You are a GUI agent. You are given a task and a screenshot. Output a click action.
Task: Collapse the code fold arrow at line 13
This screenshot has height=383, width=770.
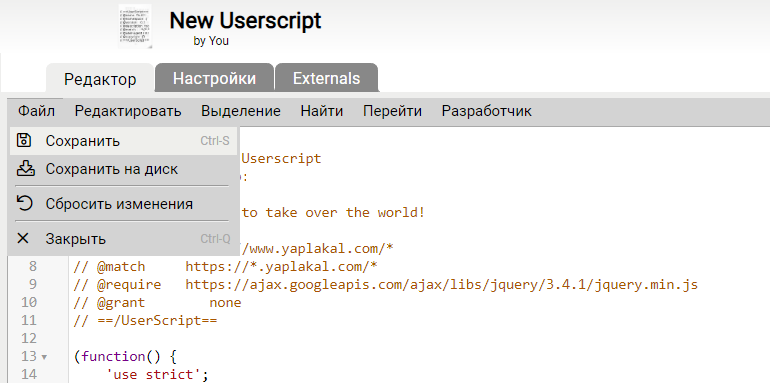click(44, 357)
